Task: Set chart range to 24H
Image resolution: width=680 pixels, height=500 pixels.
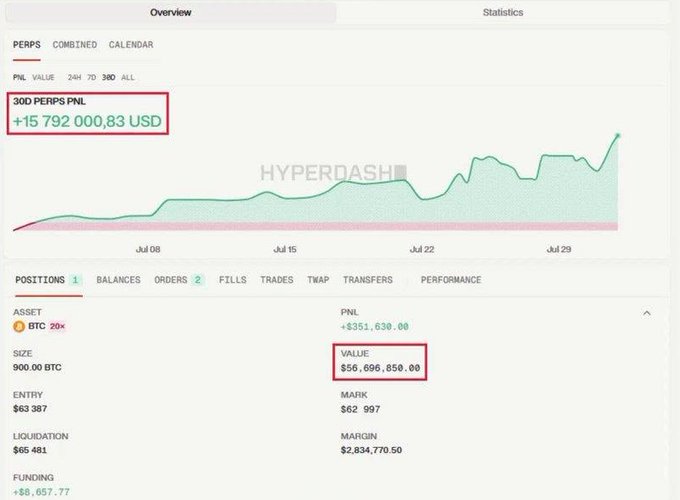Action: pos(74,78)
